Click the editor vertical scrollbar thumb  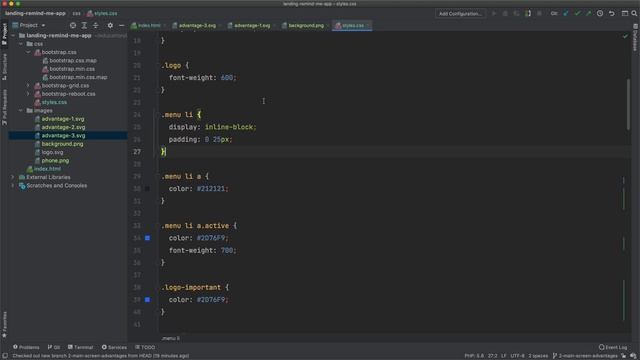pos(628,105)
